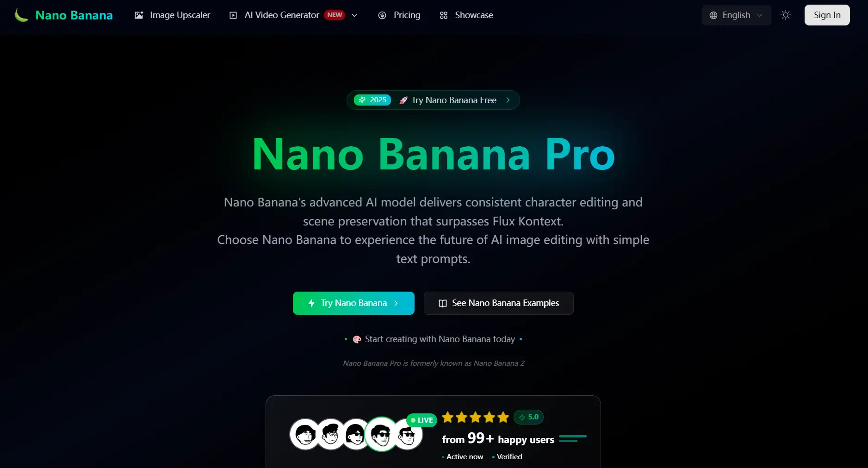Click the Nano Banana brand name link
The image size is (868, 468).
(74, 15)
